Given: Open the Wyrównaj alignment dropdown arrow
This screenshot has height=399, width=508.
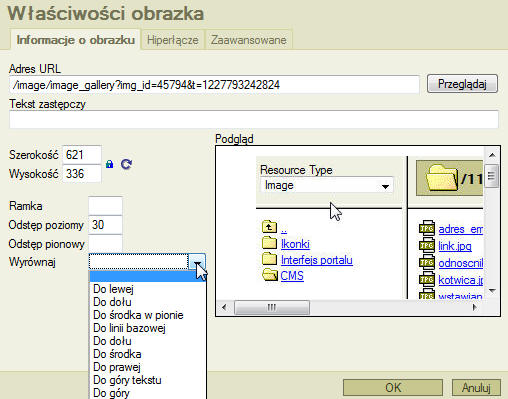Looking at the screenshot, I should click(x=197, y=262).
